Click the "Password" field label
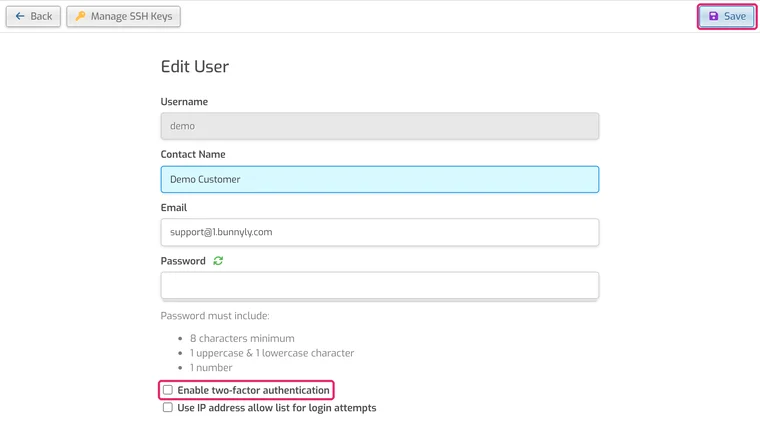The width and height of the screenshot is (760, 431). pos(183,261)
